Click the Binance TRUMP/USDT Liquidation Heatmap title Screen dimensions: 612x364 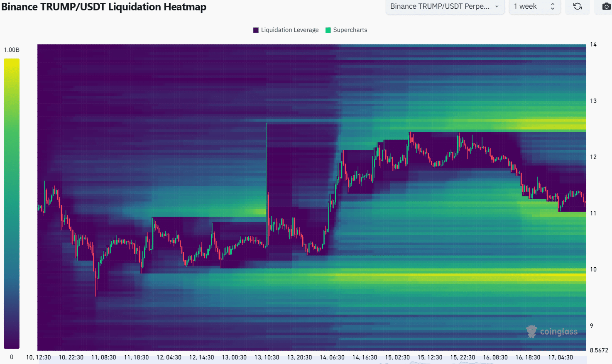tap(104, 7)
